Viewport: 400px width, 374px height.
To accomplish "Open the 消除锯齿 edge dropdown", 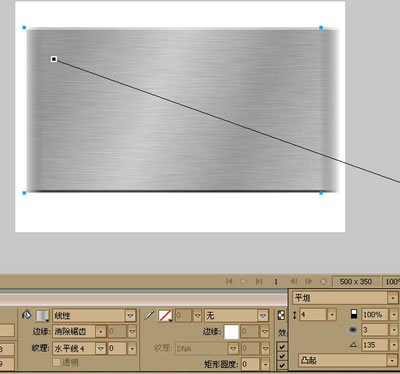I will (79, 331).
